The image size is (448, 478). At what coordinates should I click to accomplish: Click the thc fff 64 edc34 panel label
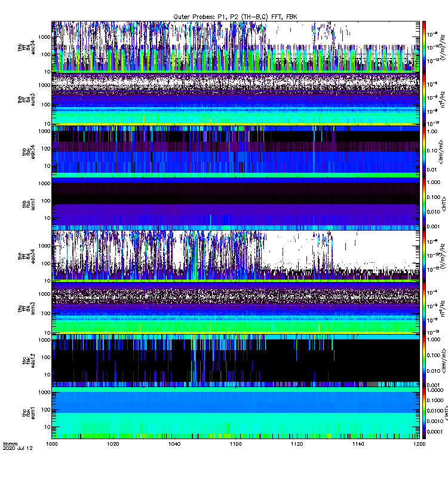click(26, 256)
